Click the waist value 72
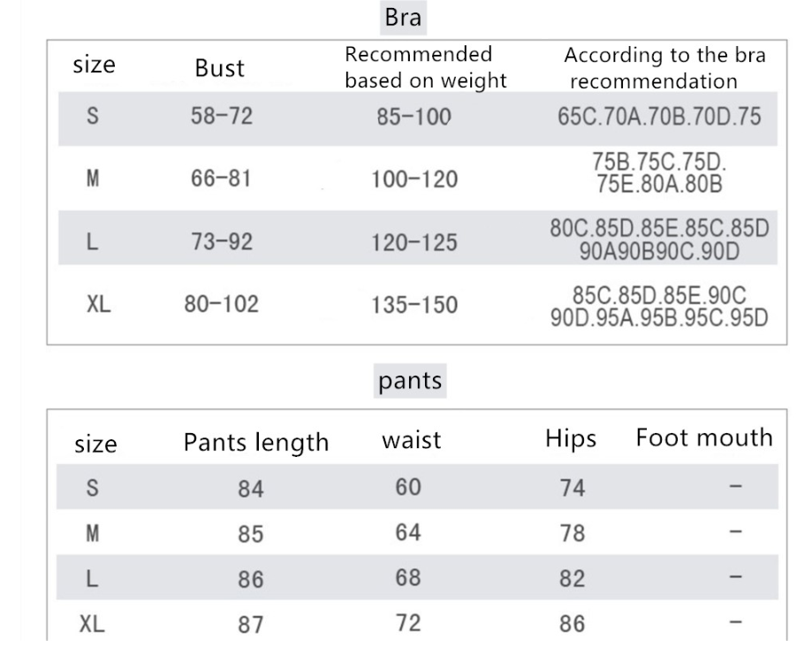The height and width of the screenshot is (647, 812). [408, 623]
